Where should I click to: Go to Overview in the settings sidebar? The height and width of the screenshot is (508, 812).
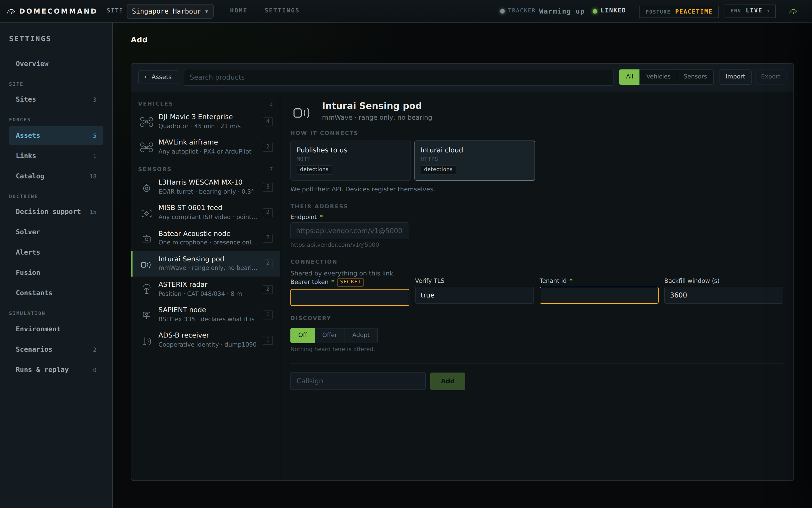click(x=56, y=64)
